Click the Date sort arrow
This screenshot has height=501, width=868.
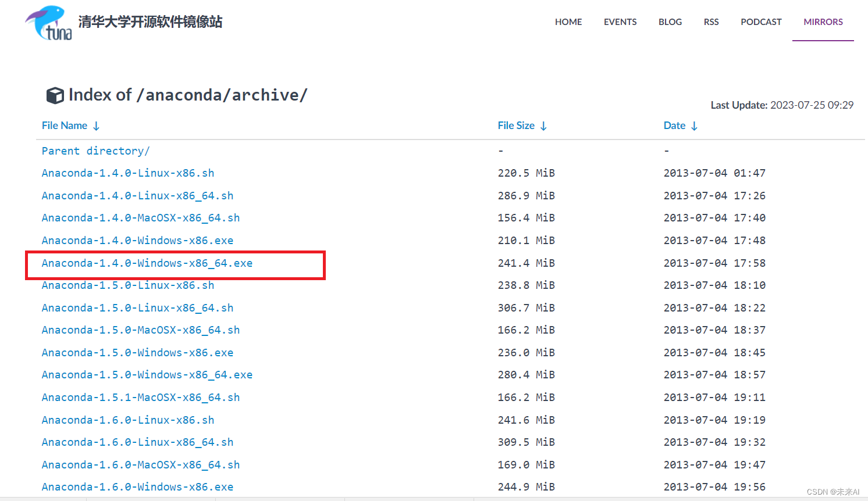(x=695, y=126)
